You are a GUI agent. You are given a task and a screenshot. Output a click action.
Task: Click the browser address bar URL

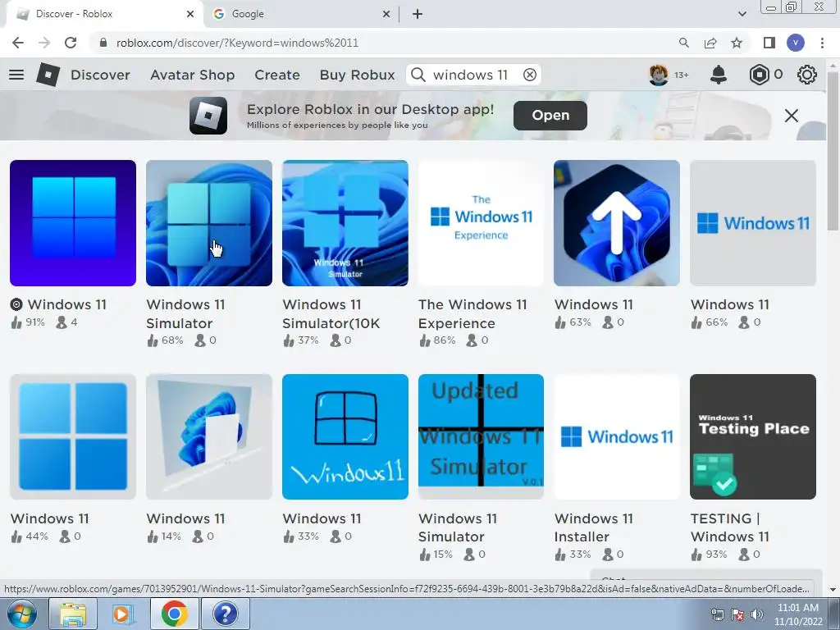237,43
